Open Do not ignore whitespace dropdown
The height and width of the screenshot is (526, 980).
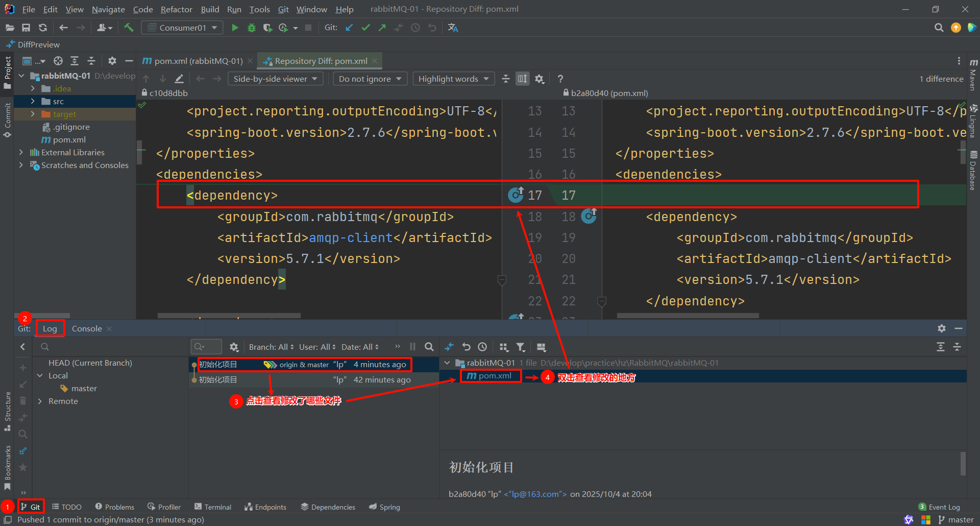(x=370, y=79)
